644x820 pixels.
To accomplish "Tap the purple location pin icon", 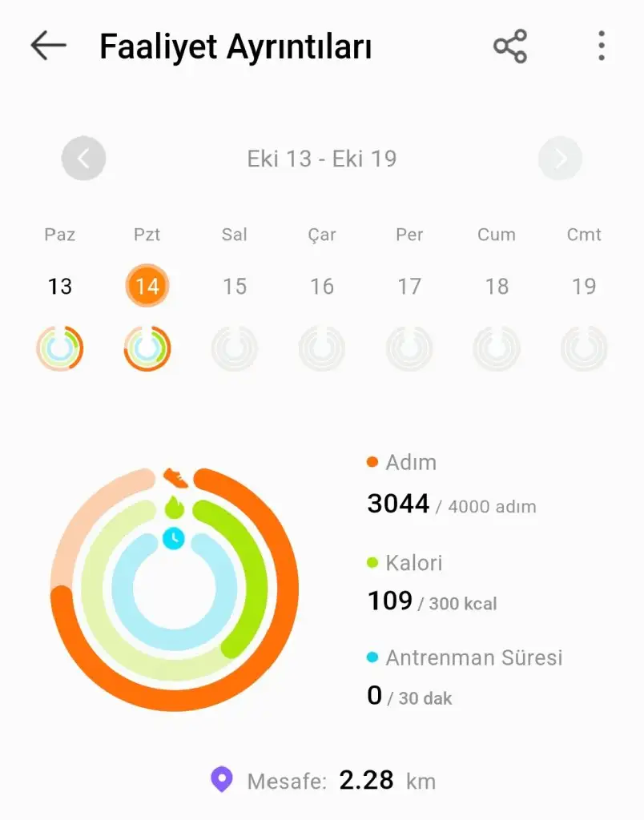I will [221, 779].
